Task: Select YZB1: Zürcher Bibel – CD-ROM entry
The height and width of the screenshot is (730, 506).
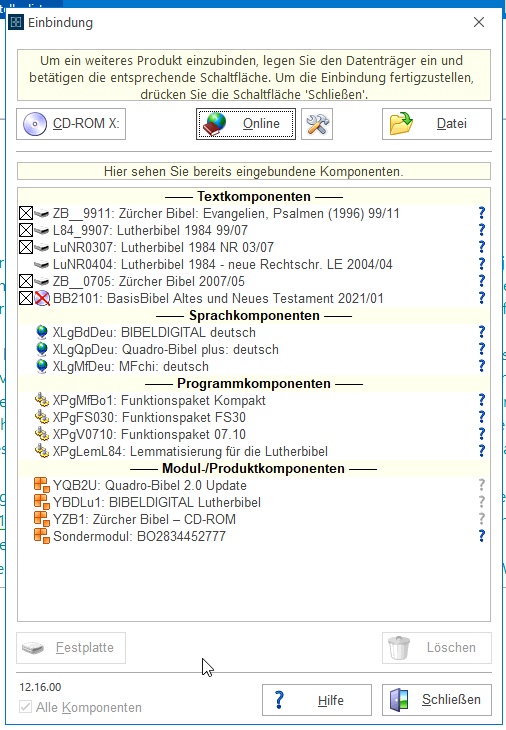Action: 145,520
